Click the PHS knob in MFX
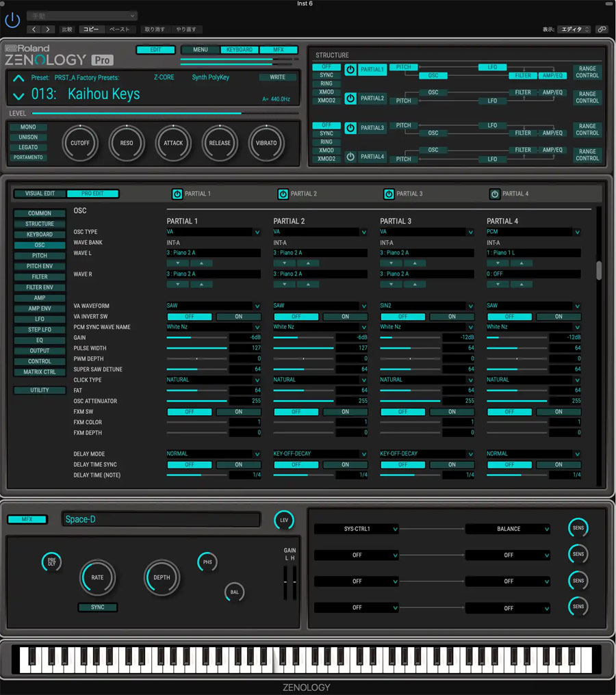Viewport: 616px width, 695px height. [x=207, y=562]
